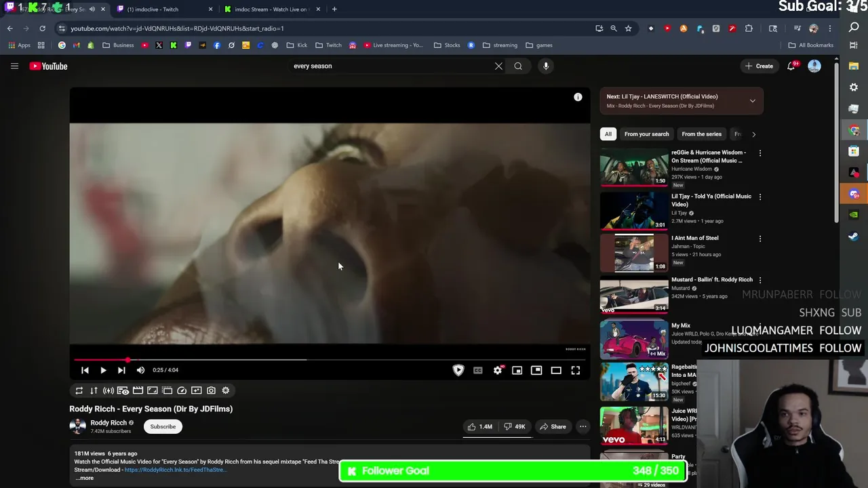Viewport: 868px width, 488px height.
Task: Open the RoddyRicch.lnk.to FeedThaStre link
Action: [x=176, y=470]
